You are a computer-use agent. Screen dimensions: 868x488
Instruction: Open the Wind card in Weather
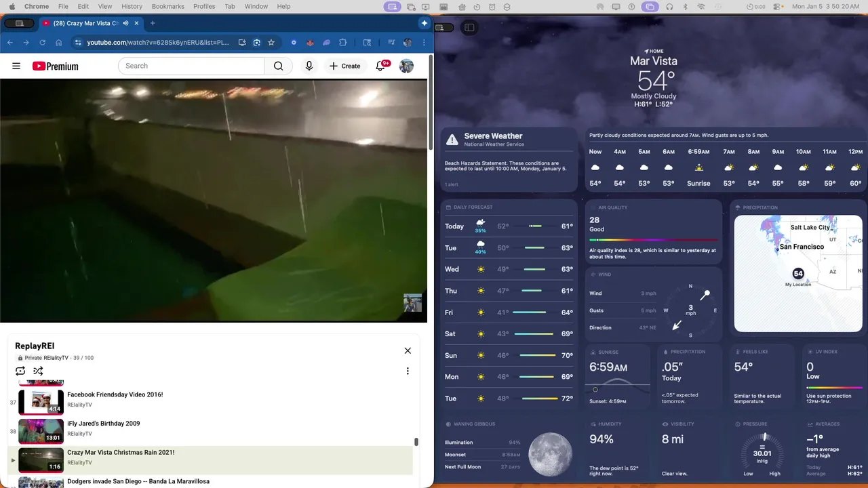click(x=653, y=303)
